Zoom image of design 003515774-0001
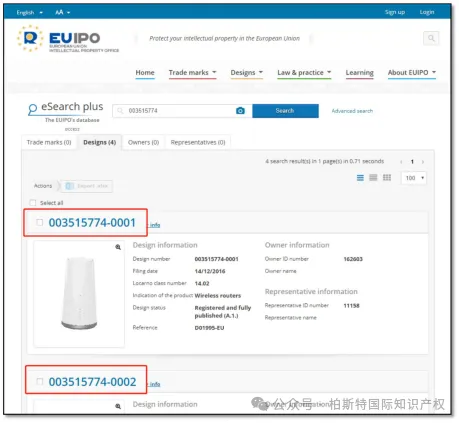Image resolution: width=460 pixels, height=423 pixels. point(118,247)
